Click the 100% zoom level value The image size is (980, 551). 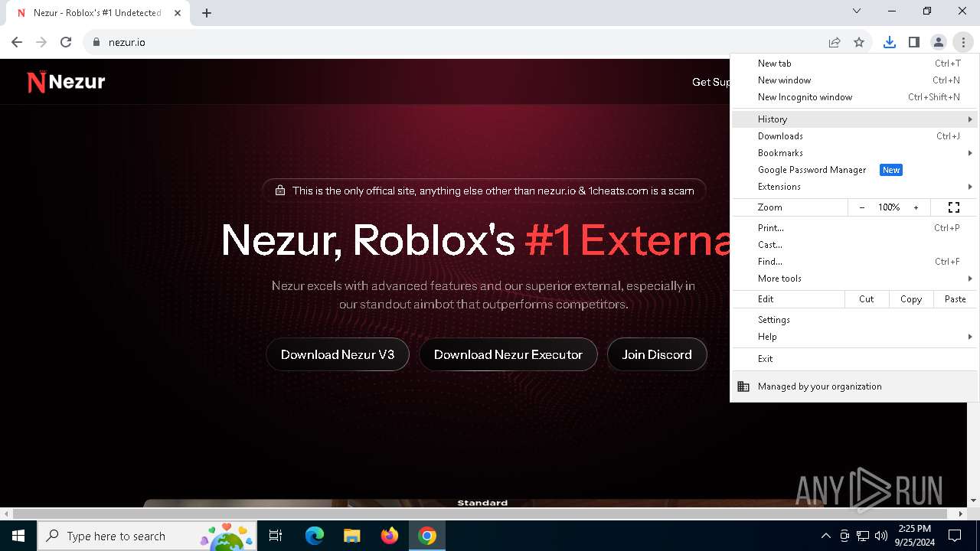[x=889, y=207]
